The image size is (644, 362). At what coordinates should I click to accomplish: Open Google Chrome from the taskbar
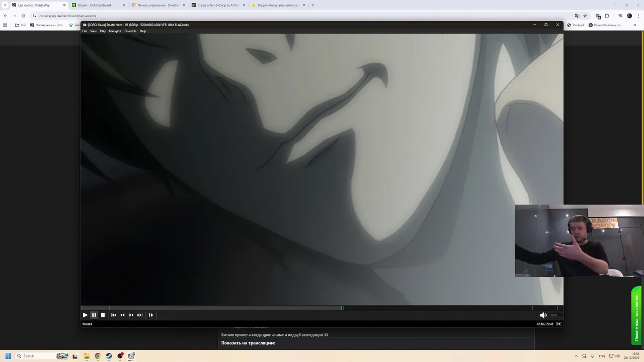pyautogui.click(x=98, y=356)
